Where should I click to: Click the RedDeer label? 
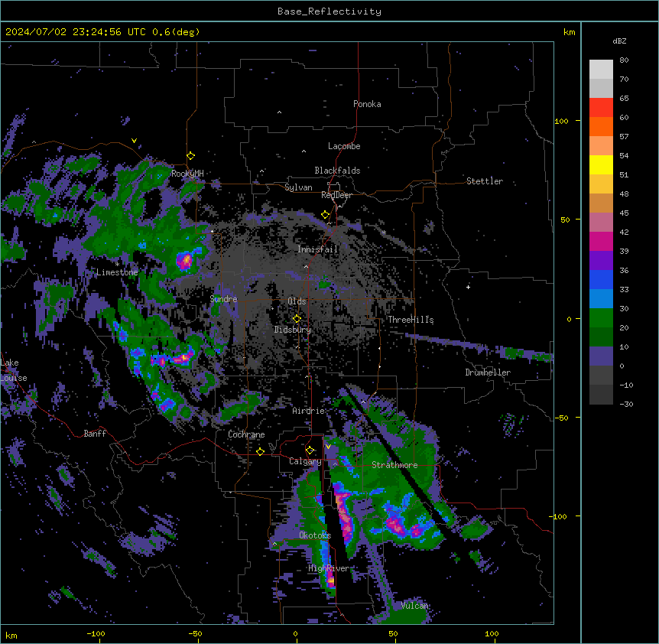[336, 195]
